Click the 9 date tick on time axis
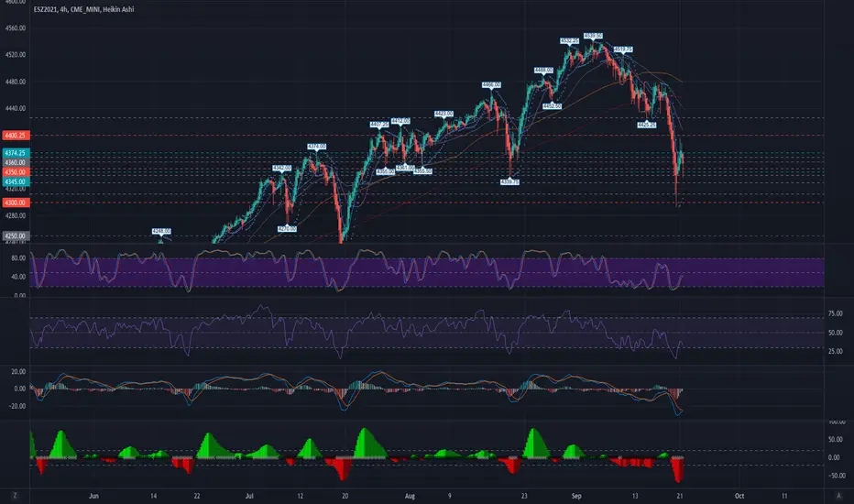Screen dimensions: 854x504 (449, 496)
